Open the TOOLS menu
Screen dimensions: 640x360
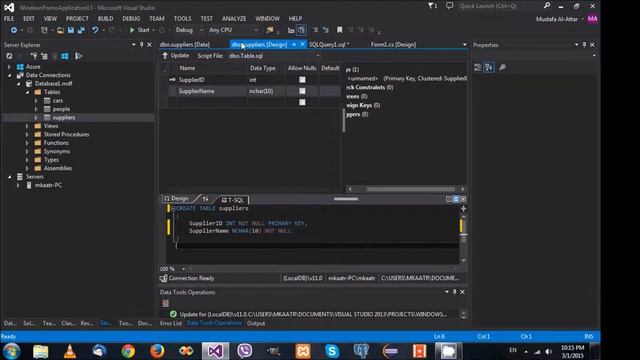tap(182, 19)
